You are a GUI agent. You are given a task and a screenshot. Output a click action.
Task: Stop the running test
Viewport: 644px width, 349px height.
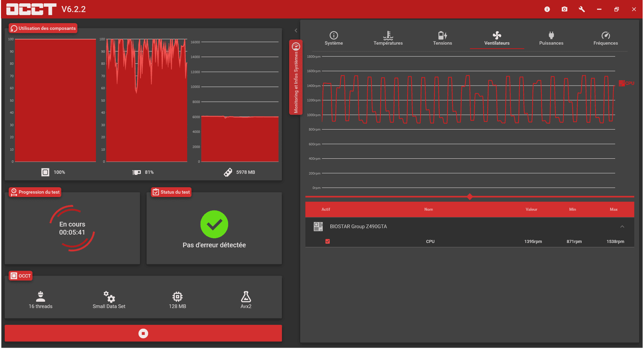143,333
